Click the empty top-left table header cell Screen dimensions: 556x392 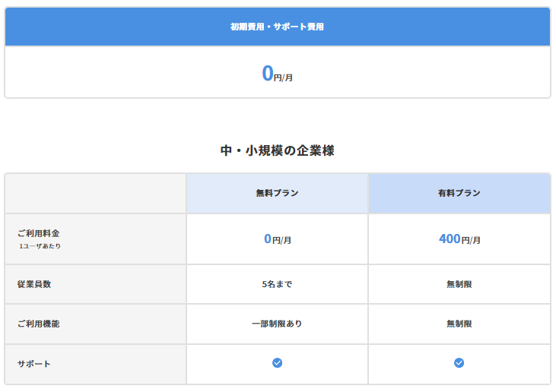(x=95, y=193)
